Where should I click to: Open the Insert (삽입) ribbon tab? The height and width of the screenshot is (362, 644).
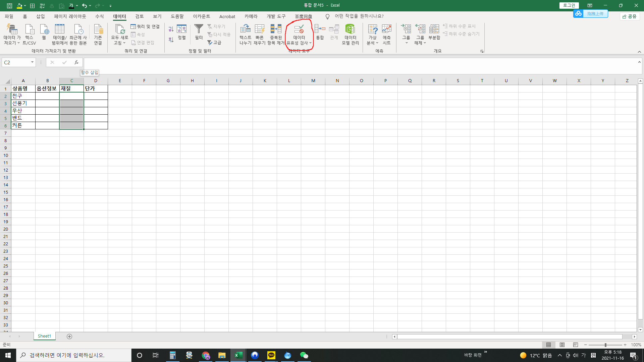40,16
